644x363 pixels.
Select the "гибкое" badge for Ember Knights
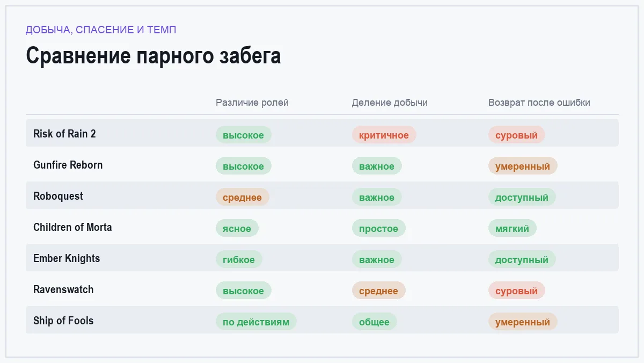(x=239, y=259)
